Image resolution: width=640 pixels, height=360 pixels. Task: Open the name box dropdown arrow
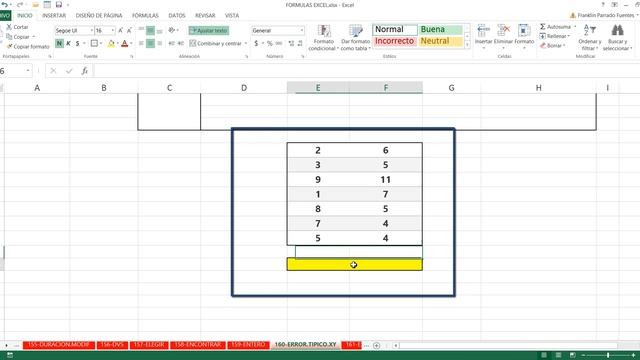coord(28,71)
